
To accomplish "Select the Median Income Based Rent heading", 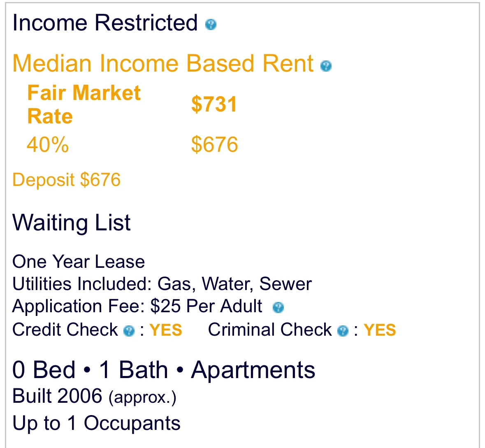I will (163, 63).
